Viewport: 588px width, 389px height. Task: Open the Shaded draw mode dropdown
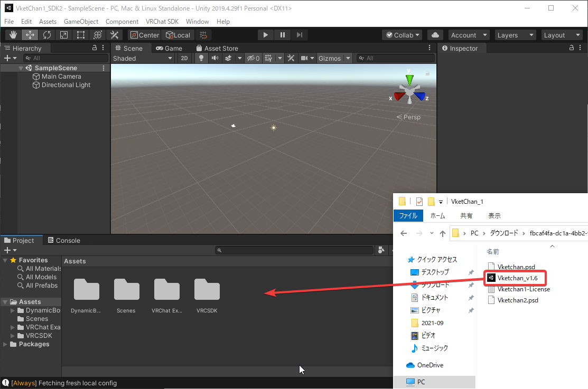[x=142, y=58]
